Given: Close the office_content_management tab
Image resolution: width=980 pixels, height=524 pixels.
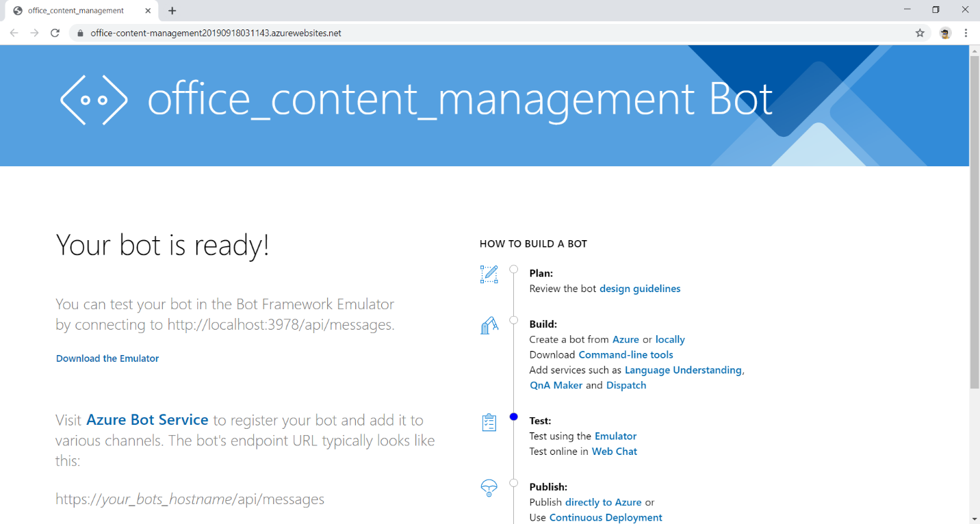Looking at the screenshot, I should point(148,11).
